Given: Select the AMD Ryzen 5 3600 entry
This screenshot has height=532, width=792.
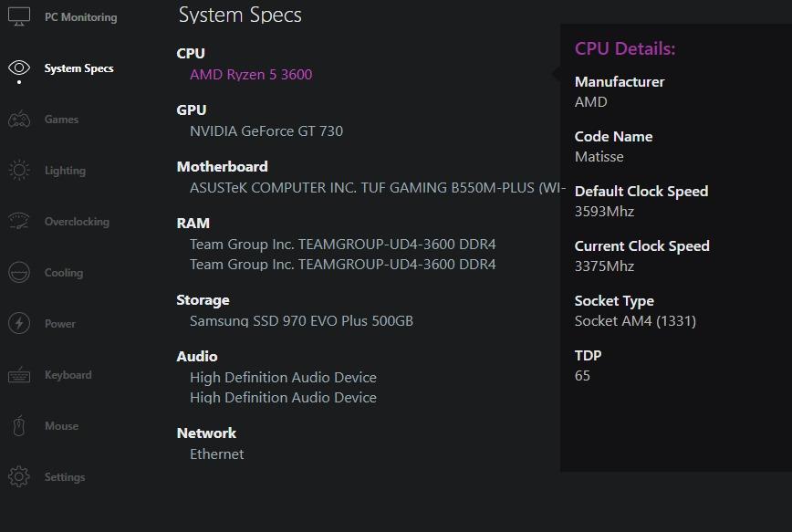Looking at the screenshot, I should 251,75.
